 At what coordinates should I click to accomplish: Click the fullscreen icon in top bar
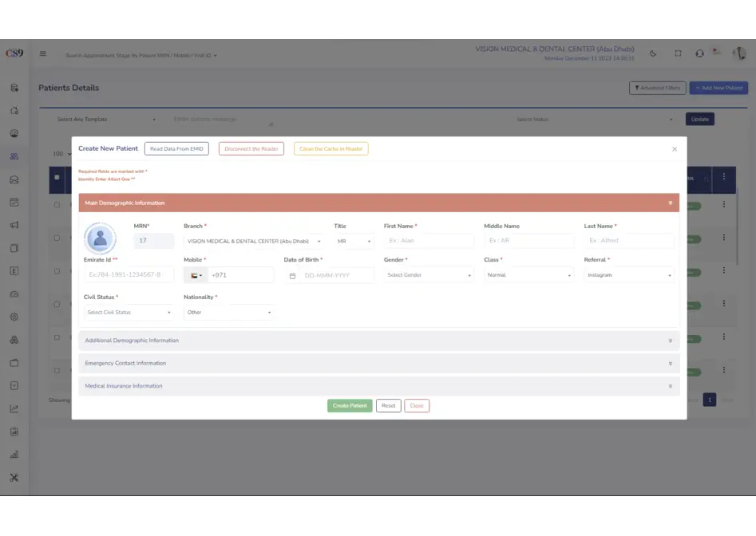(678, 54)
